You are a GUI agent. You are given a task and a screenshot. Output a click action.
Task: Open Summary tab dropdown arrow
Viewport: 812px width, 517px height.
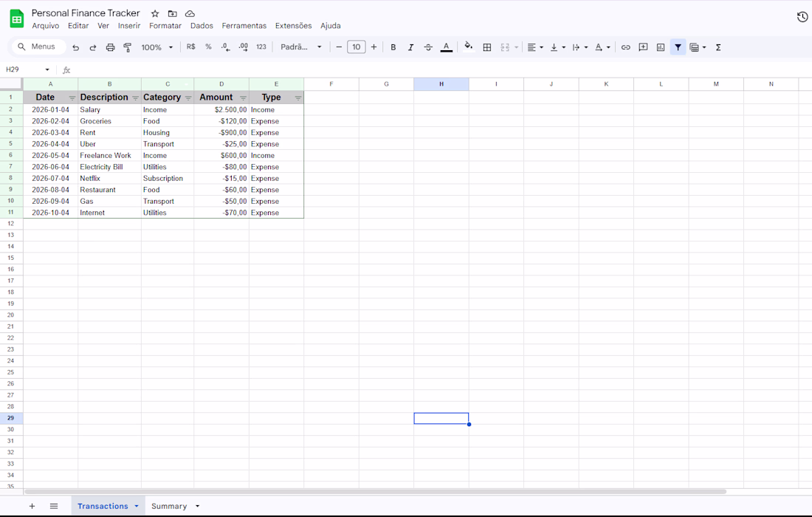pyautogui.click(x=197, y=506)
